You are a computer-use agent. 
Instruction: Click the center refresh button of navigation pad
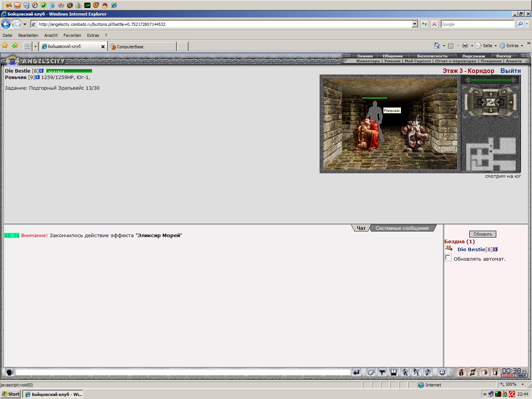pyautogui.click(x=491, y=103)
